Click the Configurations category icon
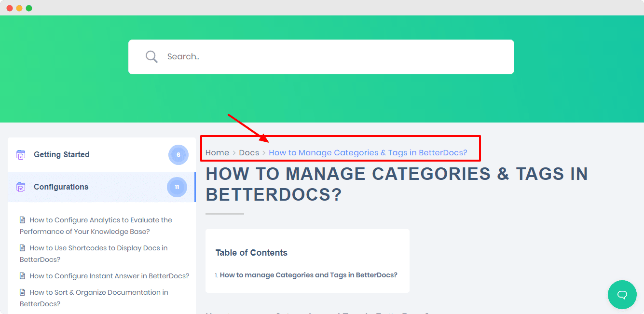Image resolution: width=644 pixels, height=314 pixels. [x=21, y=187]
